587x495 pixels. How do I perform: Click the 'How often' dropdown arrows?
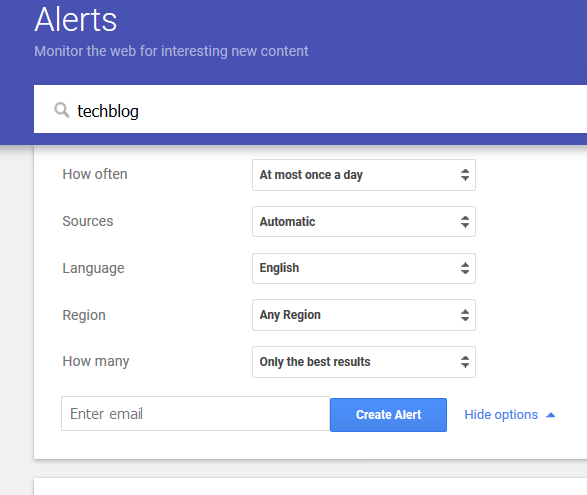click(x=465, y=175)
